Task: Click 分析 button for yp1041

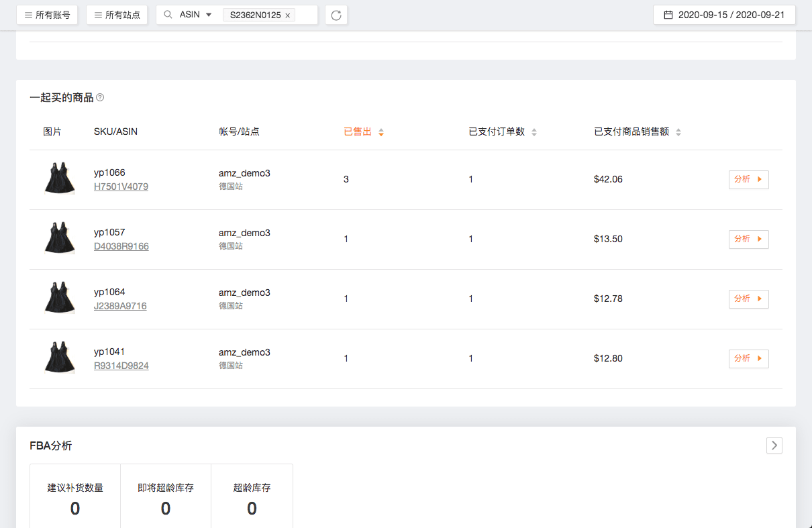Action: 748,359
